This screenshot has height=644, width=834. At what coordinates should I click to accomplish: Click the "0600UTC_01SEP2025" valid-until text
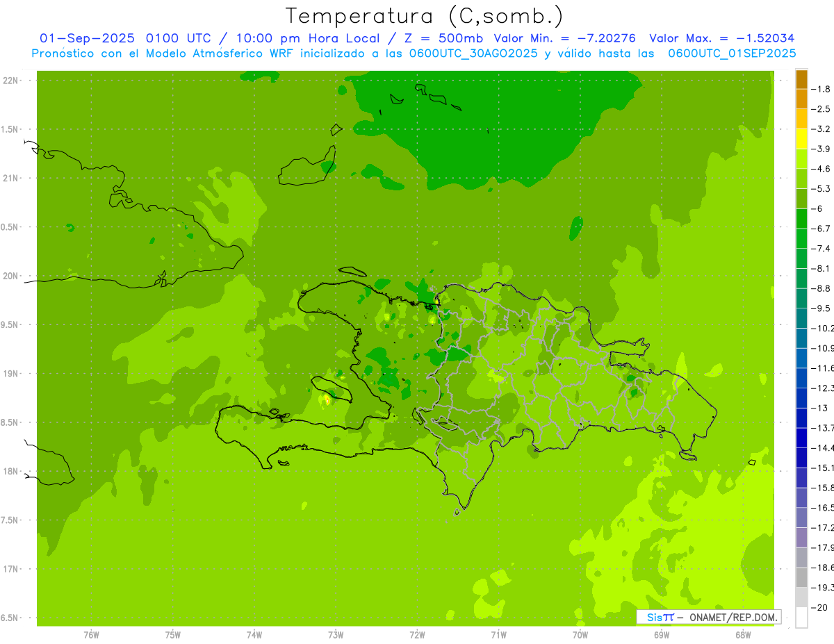[731, 53]
